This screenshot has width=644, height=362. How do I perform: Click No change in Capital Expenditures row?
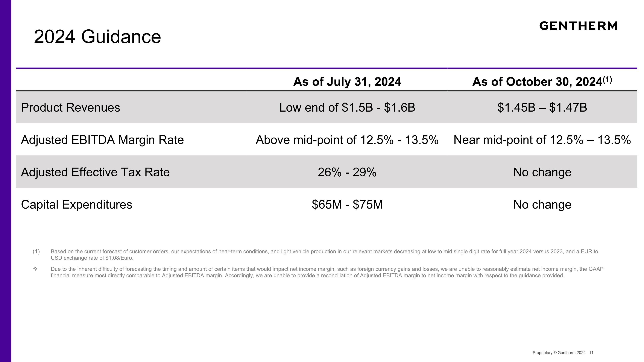(x=542, y=205)
